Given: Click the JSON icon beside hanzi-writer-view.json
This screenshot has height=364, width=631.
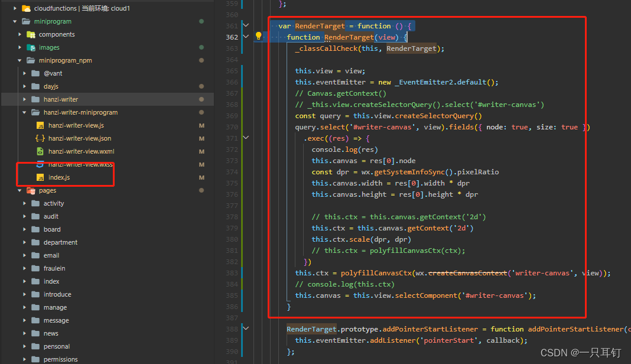Looking at the screenshot, I should click(x=41, y=139).
